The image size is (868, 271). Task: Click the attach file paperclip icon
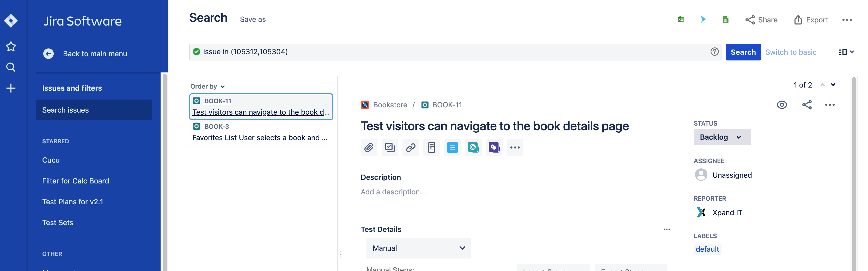coord(369,147)
